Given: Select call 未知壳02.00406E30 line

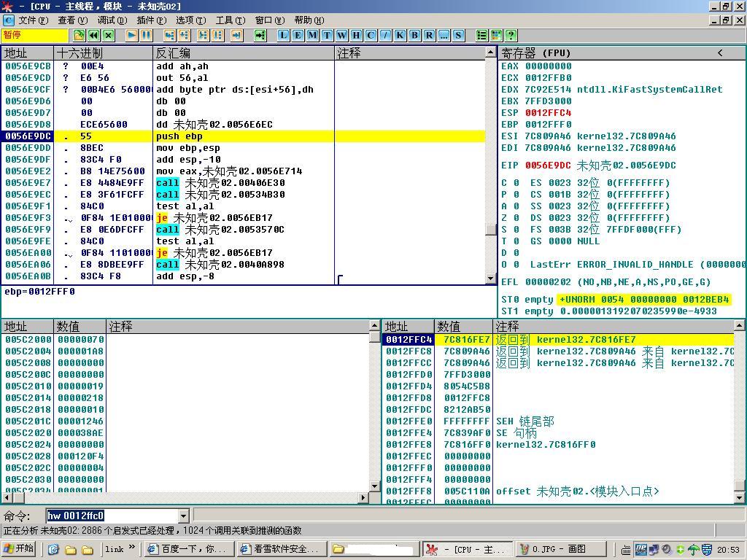Looking at the screenshot, I should [x=243, y=183].
